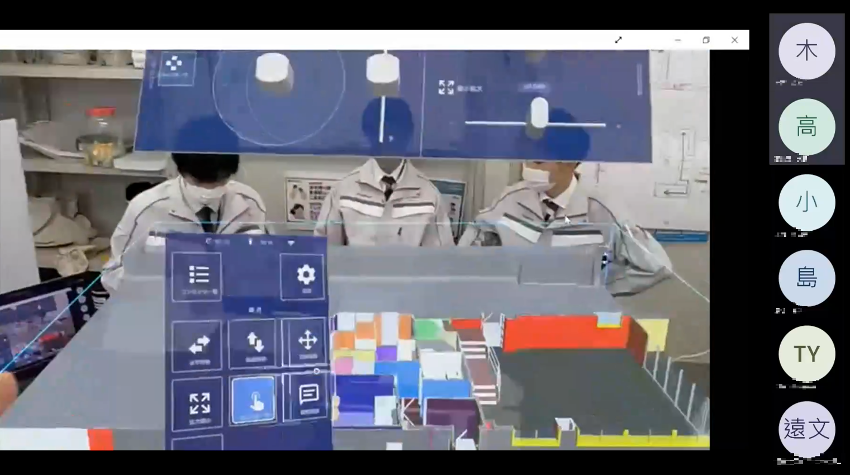This screenshot has height=476, width=850.
Task: Choose the four-way move arrows tool
Action: [x=306, y=341]
